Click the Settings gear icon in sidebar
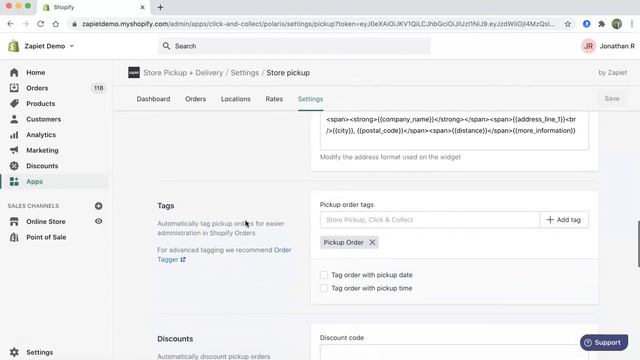Viewport: 640px width, 360px height. [14, 352]
